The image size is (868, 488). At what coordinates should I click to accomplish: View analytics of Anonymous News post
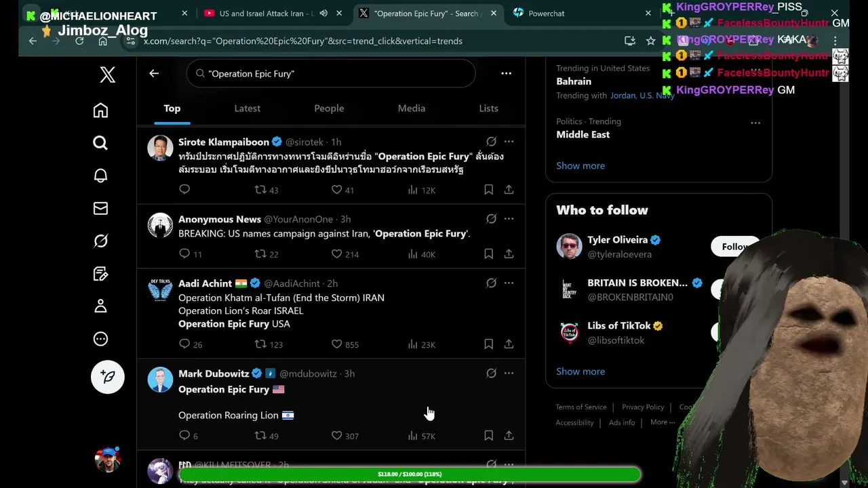(x=421, y=253)
